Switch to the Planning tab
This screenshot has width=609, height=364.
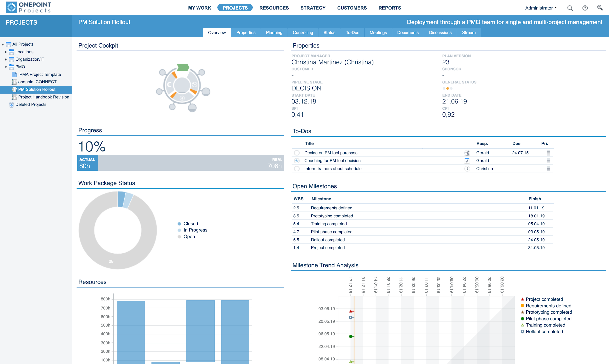(x=274, y=32)
